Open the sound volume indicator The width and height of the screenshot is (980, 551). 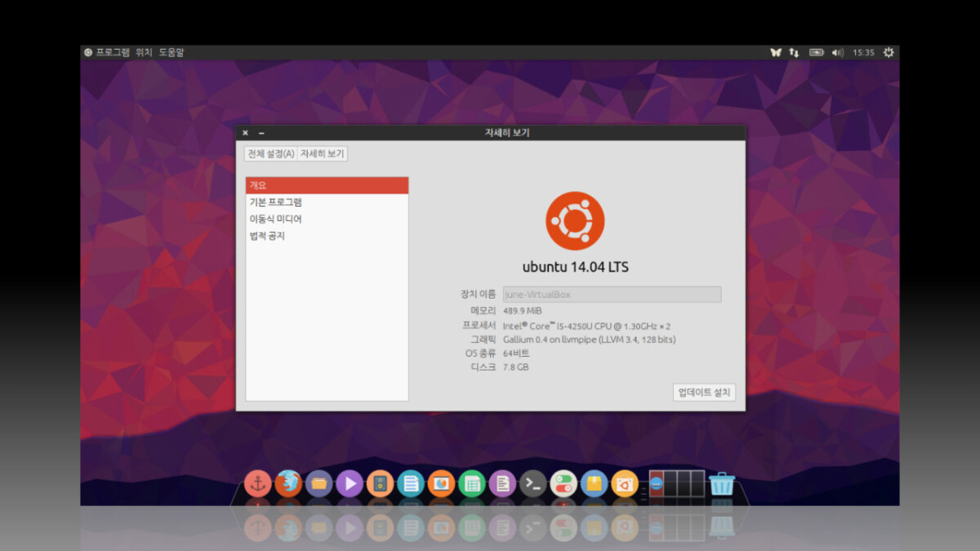coord(837,52)
